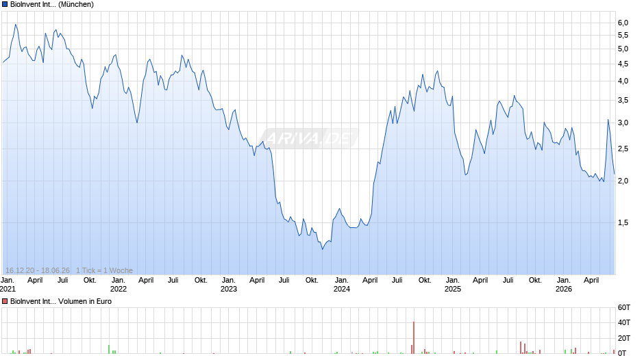Click the 'Jan. 2021' time axis label
Viewport: 644px width, 360px height.
tap(8, 285)
